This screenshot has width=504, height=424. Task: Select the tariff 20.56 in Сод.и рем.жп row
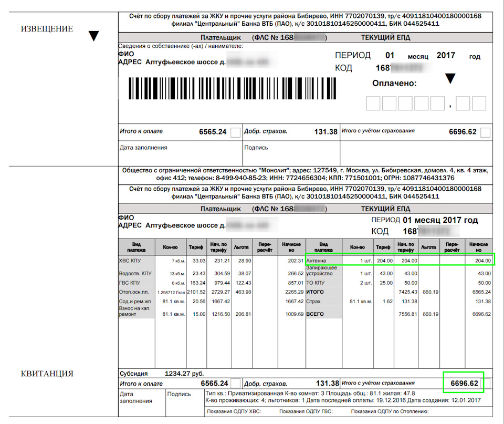199,302
